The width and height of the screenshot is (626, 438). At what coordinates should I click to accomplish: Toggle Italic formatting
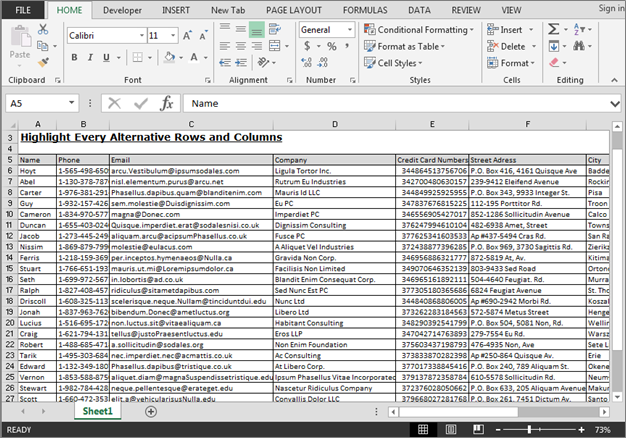tap(90, 57)
